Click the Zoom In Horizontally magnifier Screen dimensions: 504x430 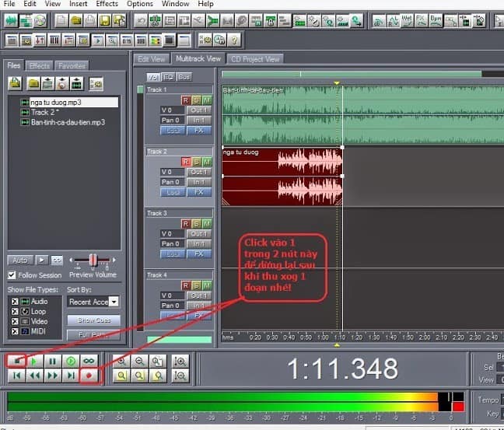point(121,361)
